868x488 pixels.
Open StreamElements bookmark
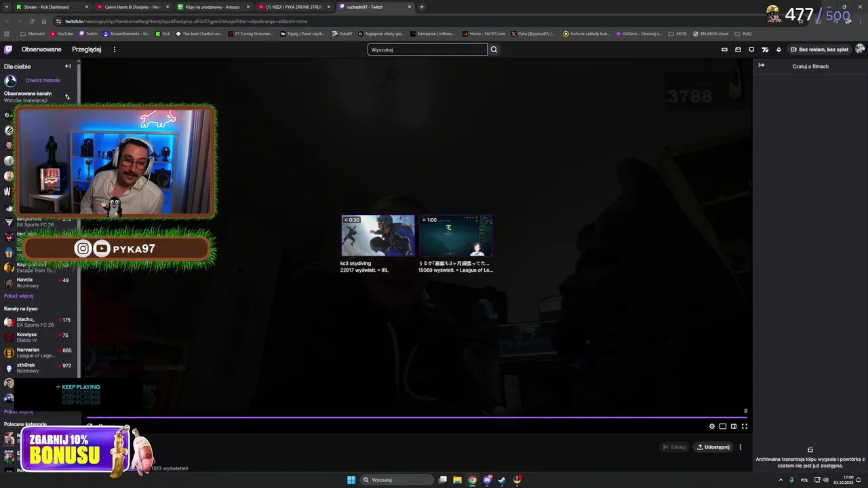127,33
